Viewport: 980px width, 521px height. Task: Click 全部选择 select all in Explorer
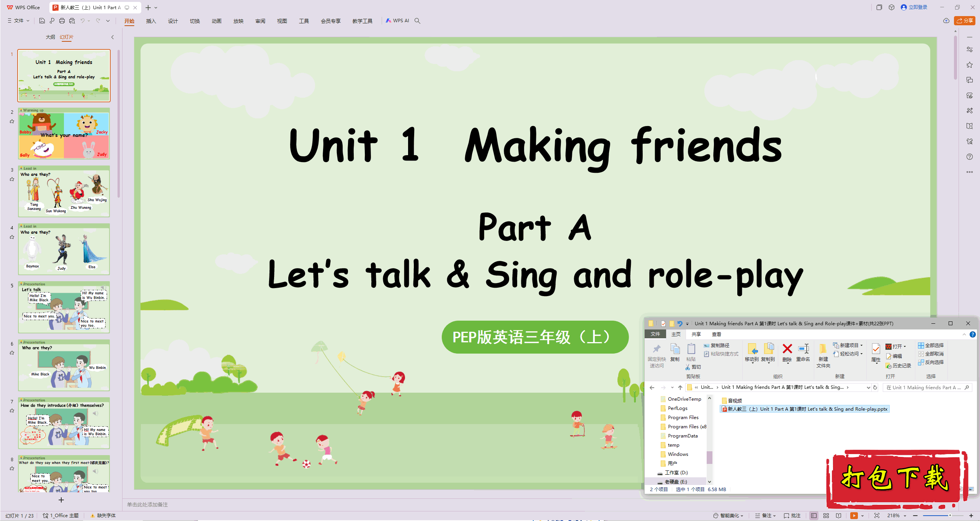931,346
